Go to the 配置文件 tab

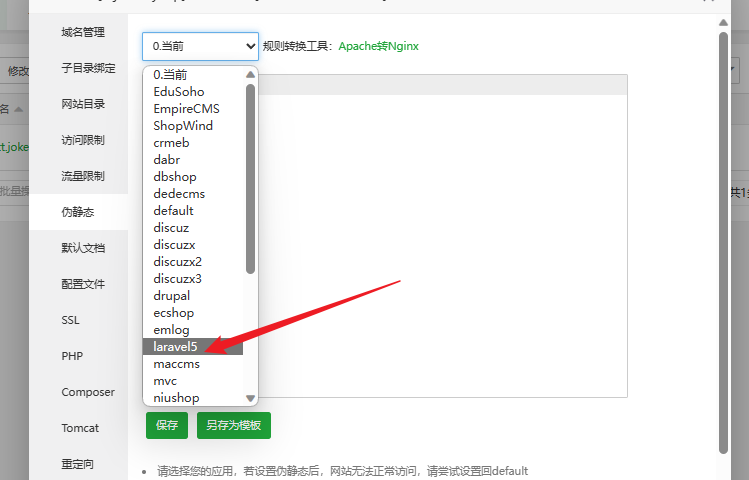tap(83, 284)
